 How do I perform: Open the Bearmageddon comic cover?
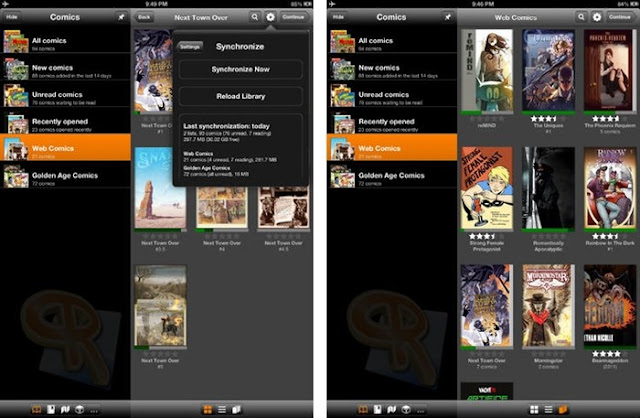coord(610,306)
